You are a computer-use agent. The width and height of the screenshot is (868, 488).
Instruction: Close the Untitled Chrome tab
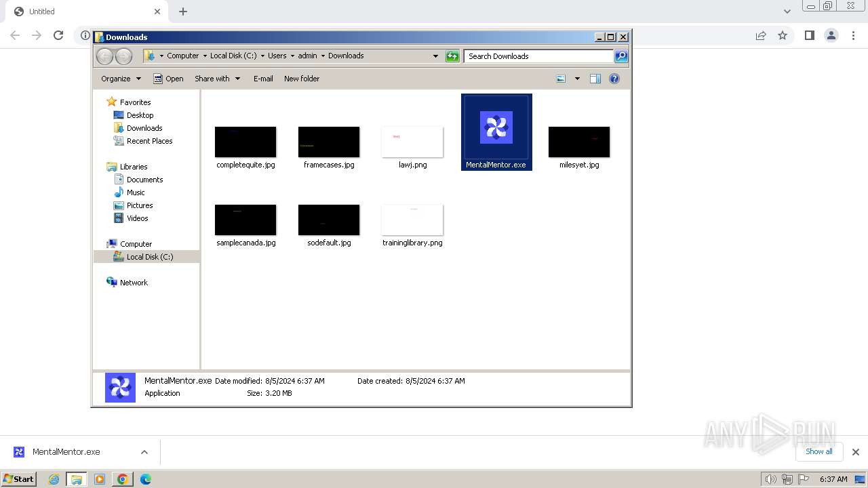tap(157, 12)
